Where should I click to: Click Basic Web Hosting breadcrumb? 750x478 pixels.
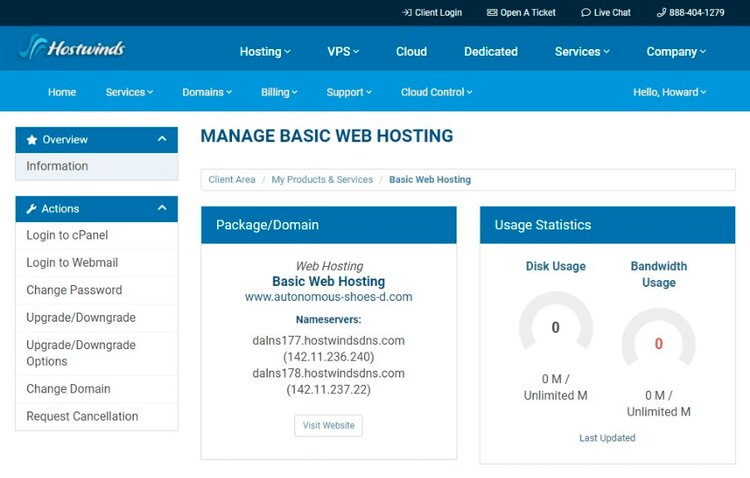click(x=430, y=179)
